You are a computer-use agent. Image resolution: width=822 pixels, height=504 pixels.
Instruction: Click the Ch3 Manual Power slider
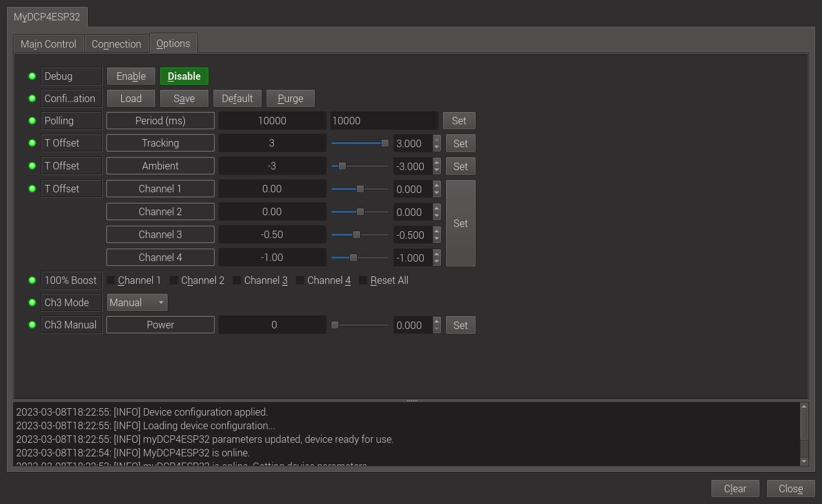[x=360, y=325]
